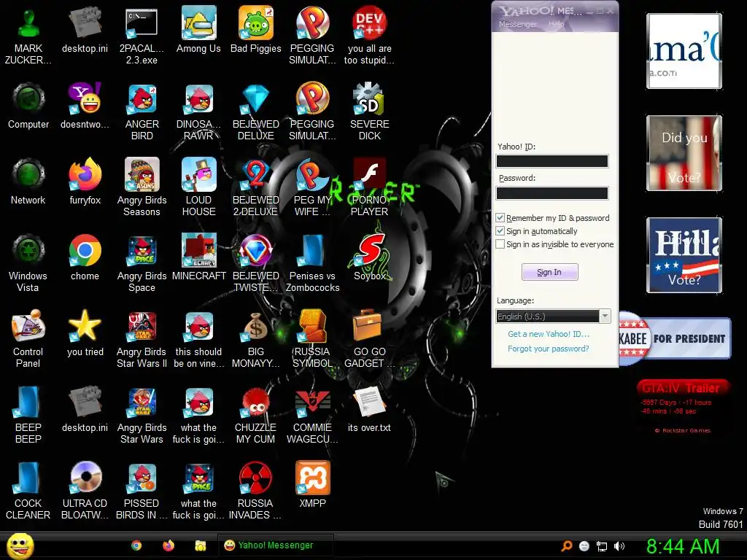Switch to Yahoo! Messenger taskbar button
Image resolution: width=747 pixels, height=560 pixels.
275,545
